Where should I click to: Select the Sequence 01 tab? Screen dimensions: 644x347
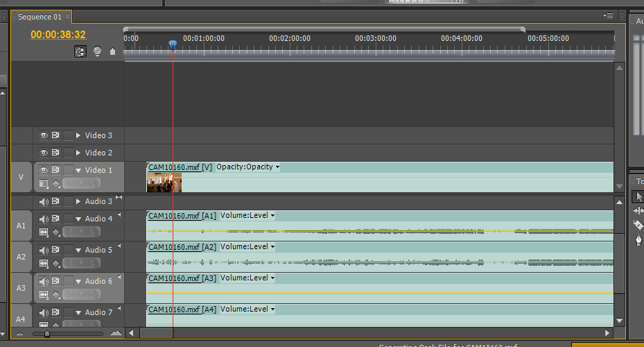(40, 16)
